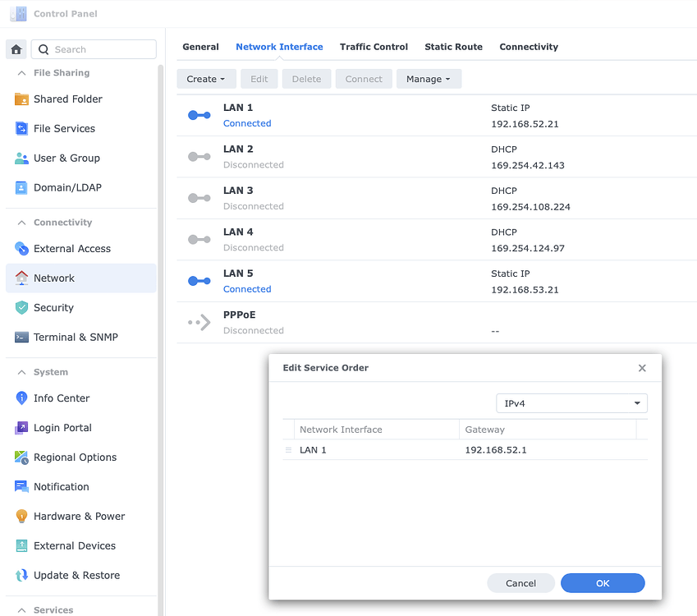Click the LAN 3 interface name
The height and width of the screenshot is (616, 697).
tap(238, 191)
